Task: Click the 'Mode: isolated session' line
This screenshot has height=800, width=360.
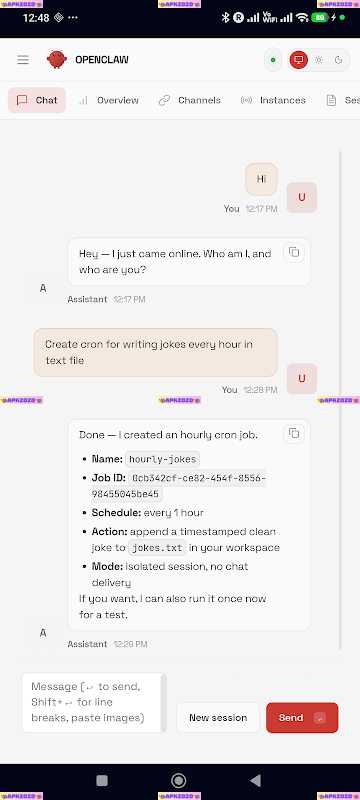Action: pyautogui.click(x=170, y=574)
